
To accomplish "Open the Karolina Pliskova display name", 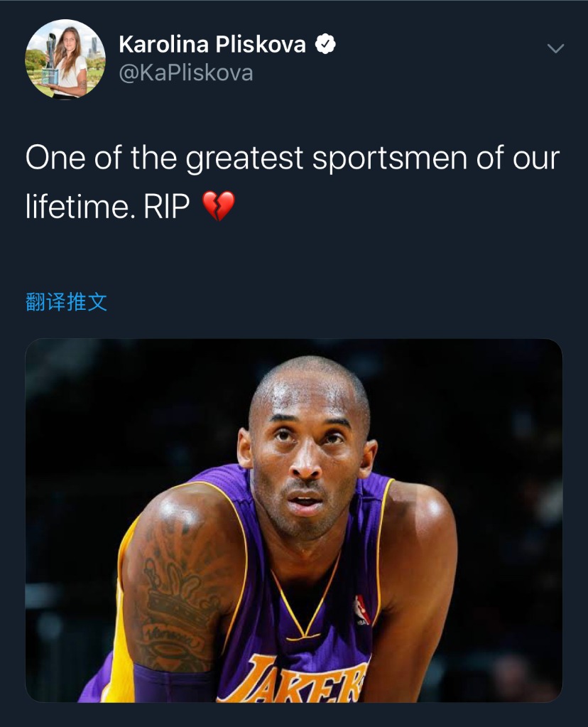I will (x=212, y=45).
